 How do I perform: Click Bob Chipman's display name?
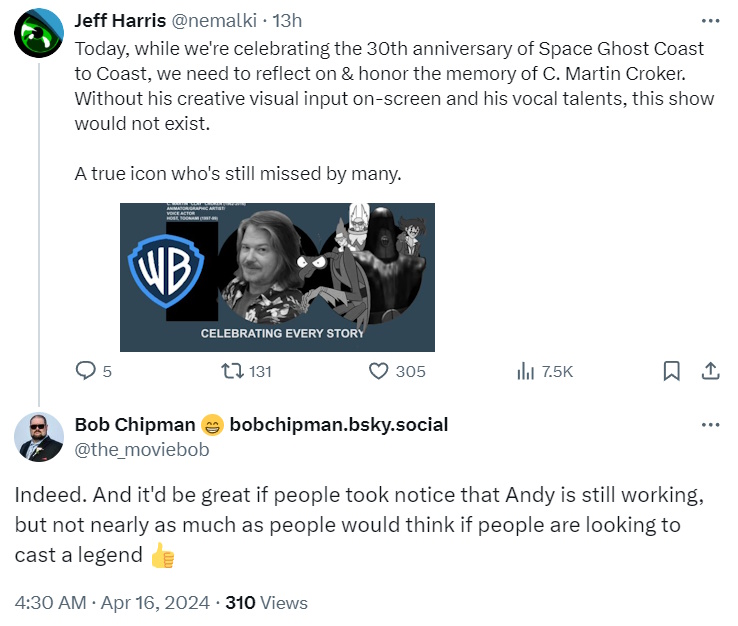[x=135, y=424]
